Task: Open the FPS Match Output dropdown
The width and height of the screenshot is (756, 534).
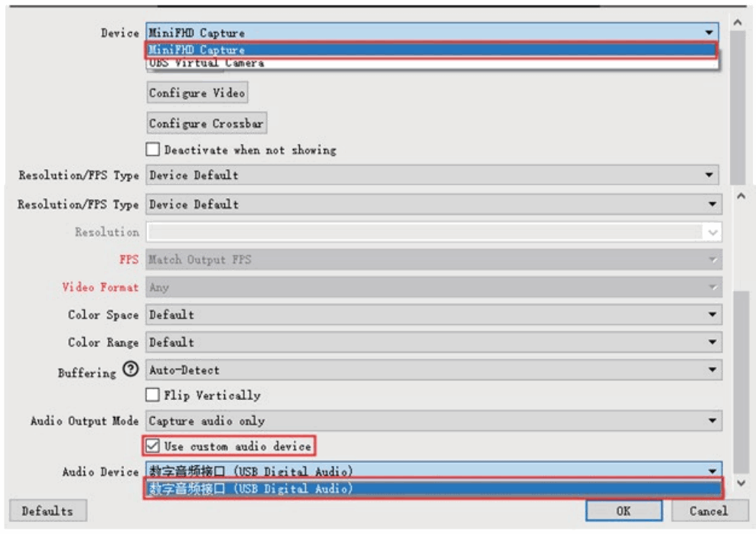Action: point(434,260)
